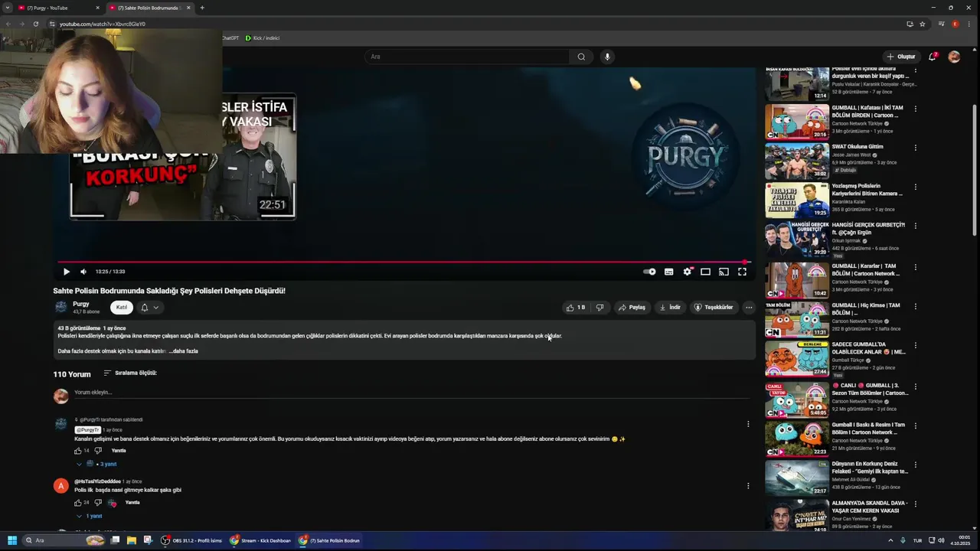The image size is (980, 551).
Task: Enter full screen mode
Action: 742,272
